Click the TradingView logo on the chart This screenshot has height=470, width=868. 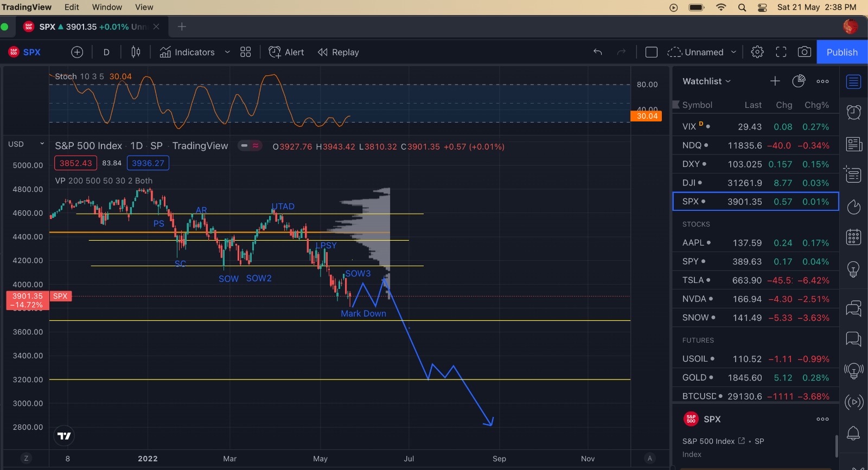(x=64, y=436)
